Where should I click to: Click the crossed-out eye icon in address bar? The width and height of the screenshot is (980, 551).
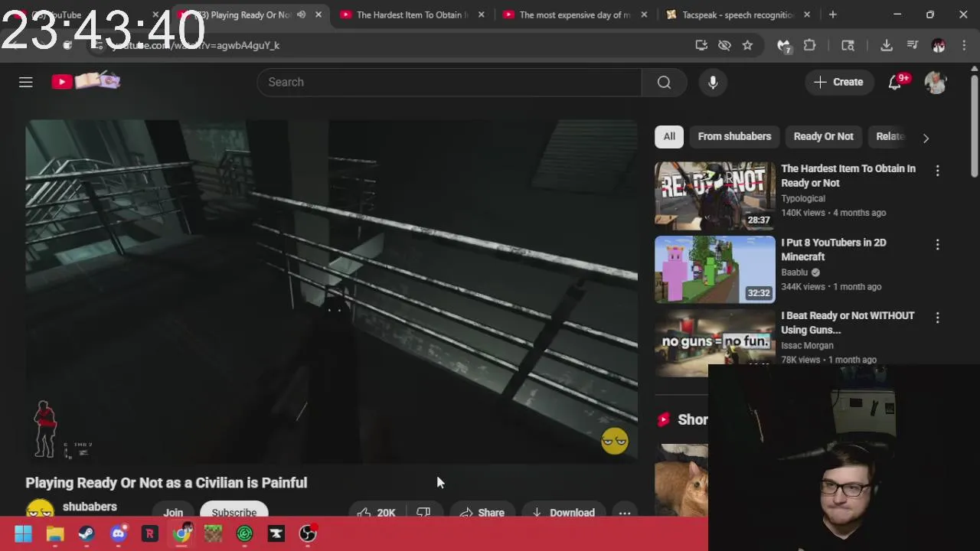(724, 45)
